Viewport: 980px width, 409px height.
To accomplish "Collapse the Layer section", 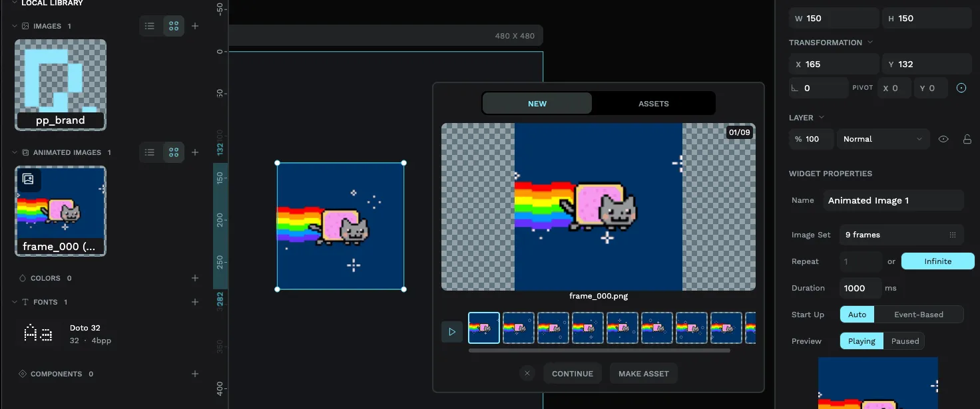I will pos(822,118).
